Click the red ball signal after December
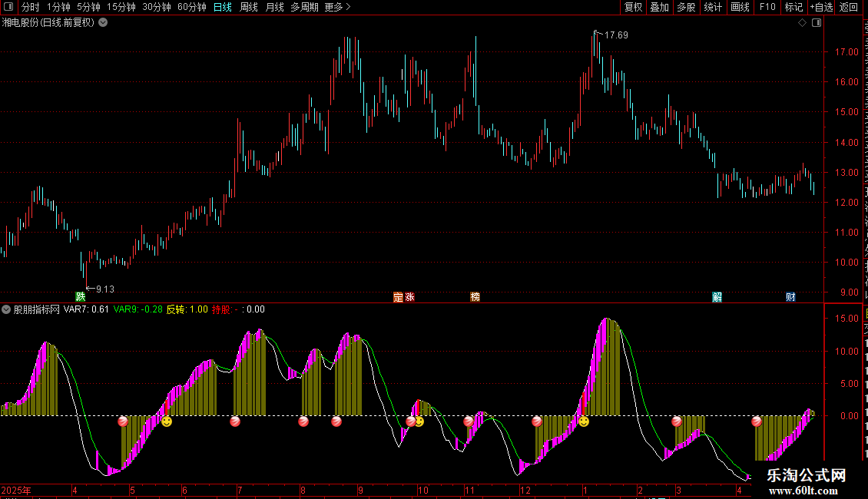Screen dimensions: 868x499 pyautogui.click(x=536, y=421)
